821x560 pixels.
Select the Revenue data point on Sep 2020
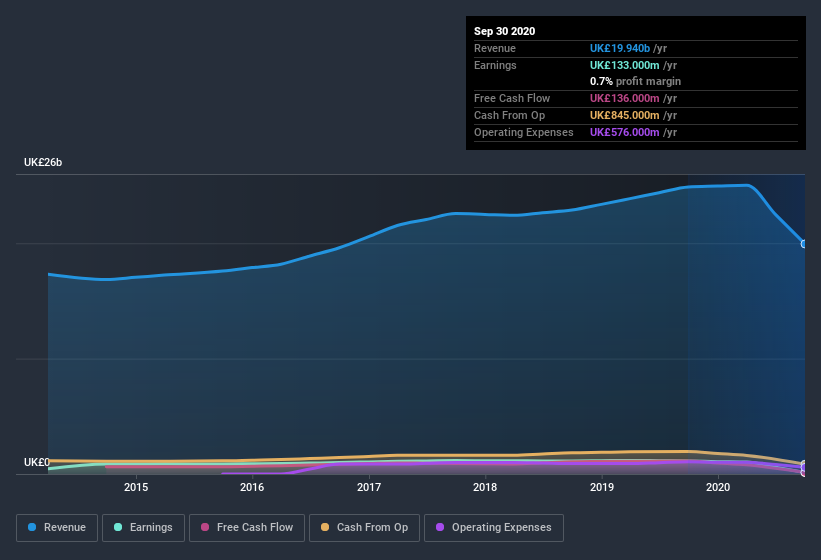pyautogui.click(x=804, y=244)
